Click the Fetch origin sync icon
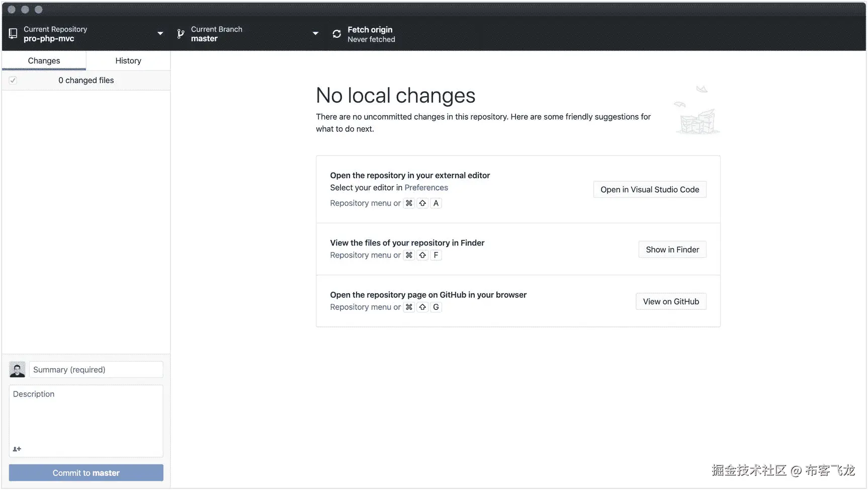This screenshot has width=868, height=490. (336, 34)
